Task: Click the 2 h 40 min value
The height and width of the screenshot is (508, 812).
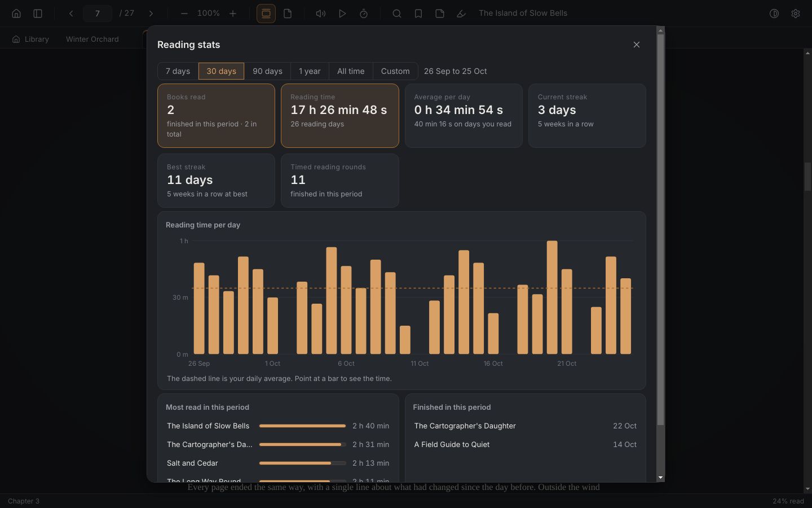Action: (371, 426)
